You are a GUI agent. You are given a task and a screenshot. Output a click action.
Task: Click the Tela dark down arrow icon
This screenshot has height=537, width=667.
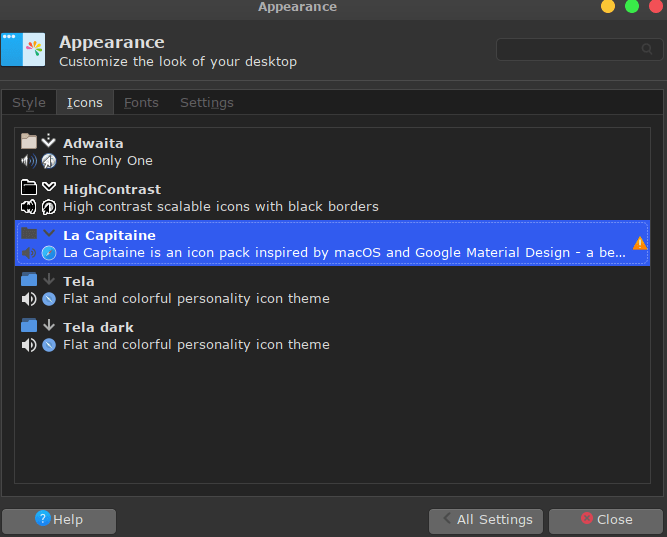coord(49,325)
